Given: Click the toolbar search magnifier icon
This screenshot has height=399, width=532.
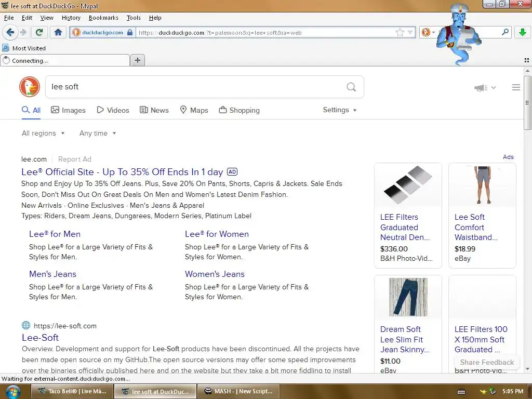Looking at the screenshot, I should click(505, 32).
